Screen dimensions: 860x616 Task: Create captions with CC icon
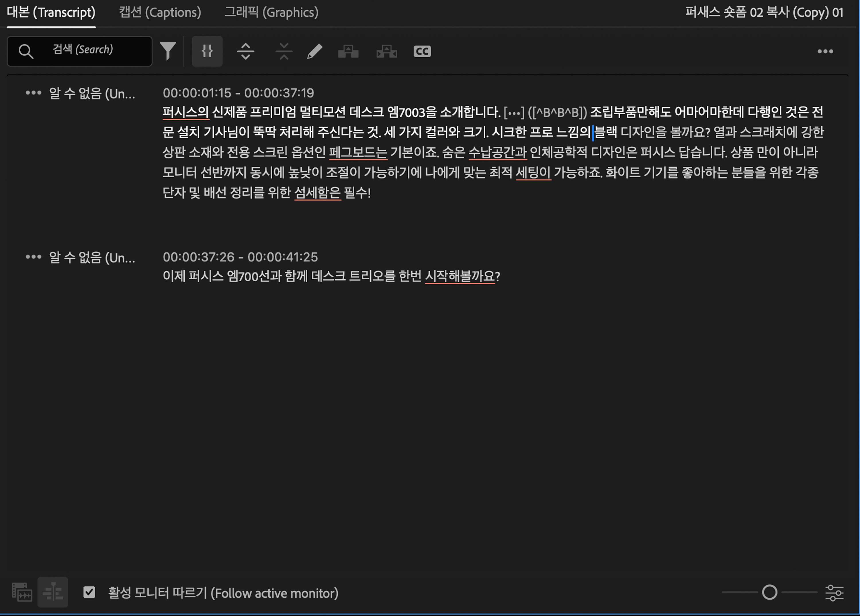[x=422, y=51]
